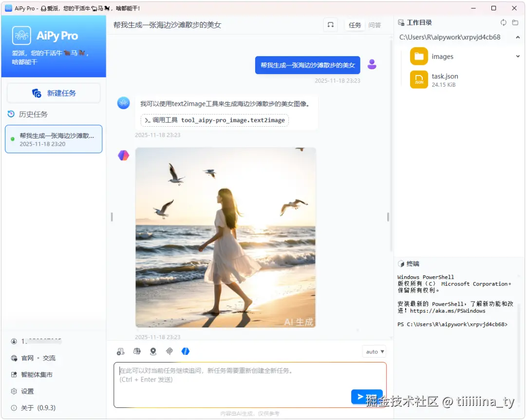Click the 新建任务 button
This screenshot has height=420, width=526.
[53, 93]
